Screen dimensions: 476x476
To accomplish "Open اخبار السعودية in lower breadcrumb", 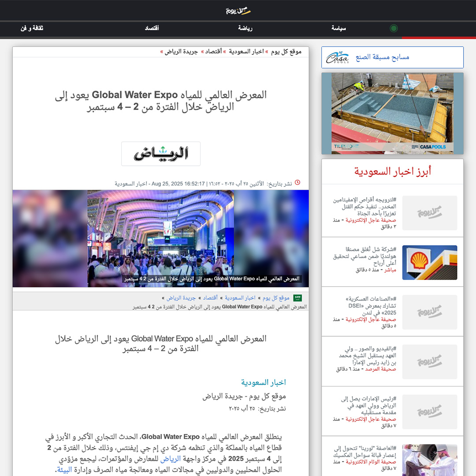I will coord(240,298).
